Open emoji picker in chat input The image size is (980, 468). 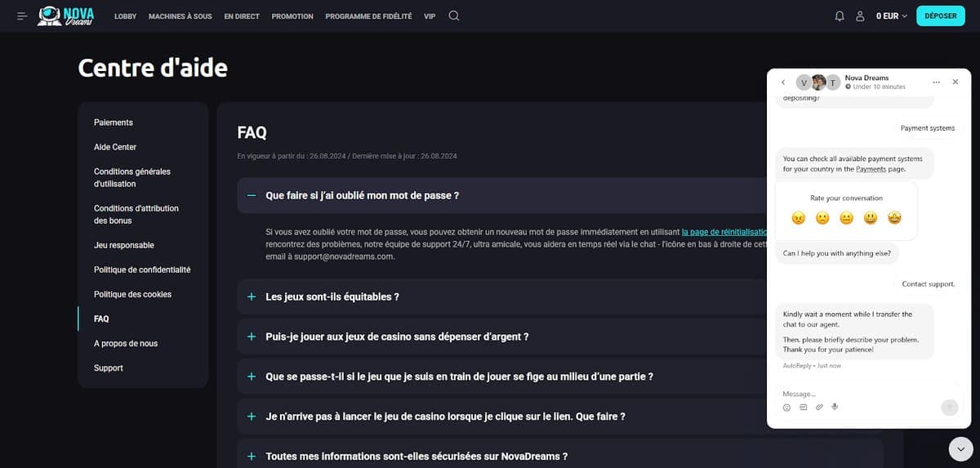pos(787,407)
